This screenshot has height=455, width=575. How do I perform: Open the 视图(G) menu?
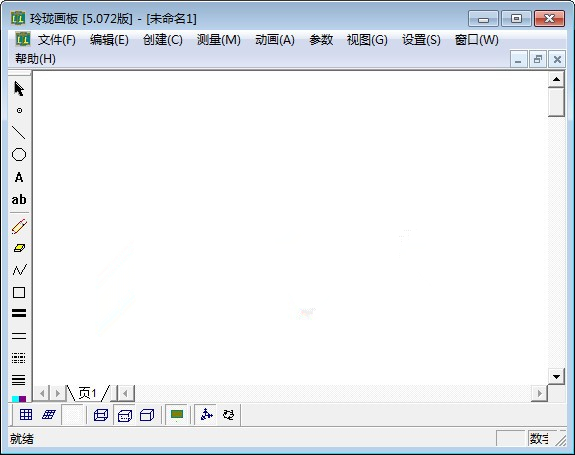[367, 40]
